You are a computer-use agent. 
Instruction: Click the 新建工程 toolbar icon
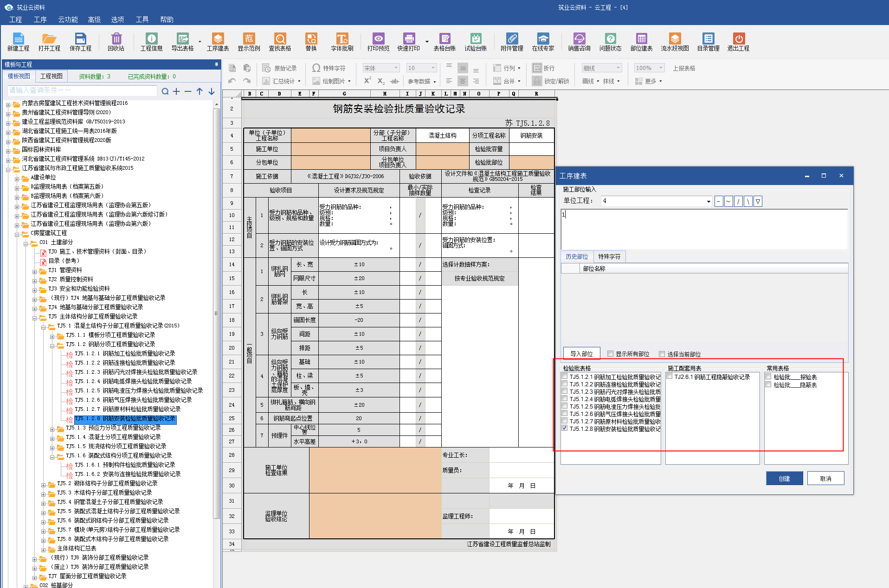point(18,42)
